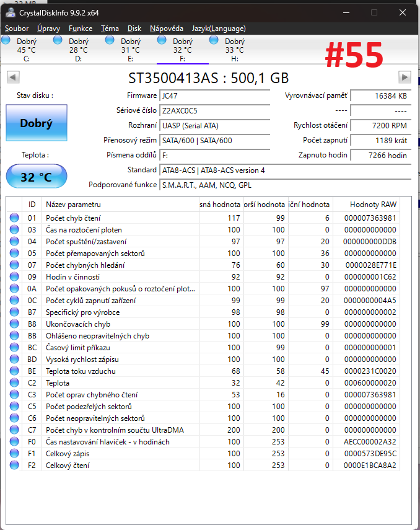Open the Nápověda menu
Viewport: 420px width, 530px height.
click(167, 29)
